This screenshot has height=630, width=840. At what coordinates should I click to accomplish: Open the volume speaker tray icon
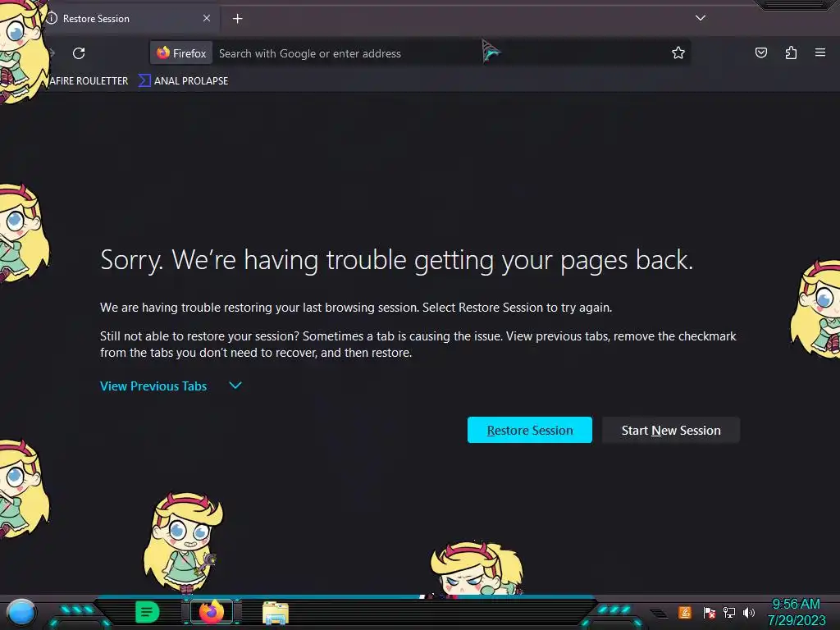click(748, 612)
